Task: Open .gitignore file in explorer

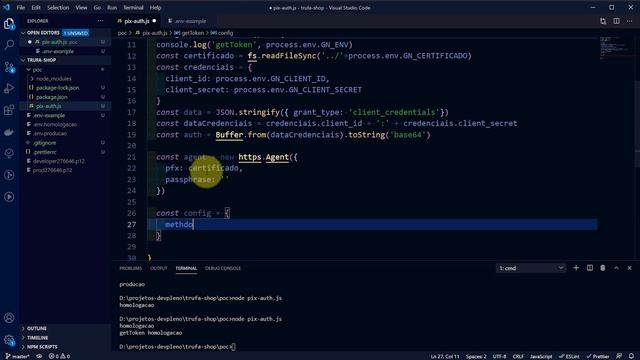Action: [45, 143]
